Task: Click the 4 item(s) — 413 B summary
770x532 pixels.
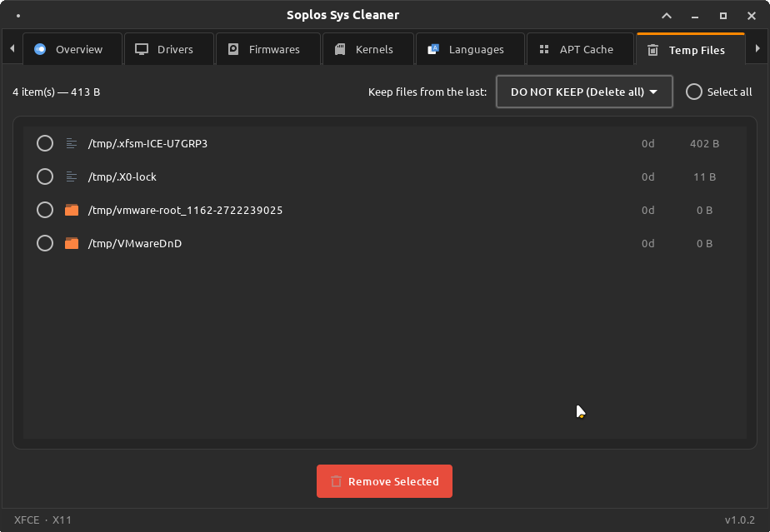Action: (x=57, y=92)
